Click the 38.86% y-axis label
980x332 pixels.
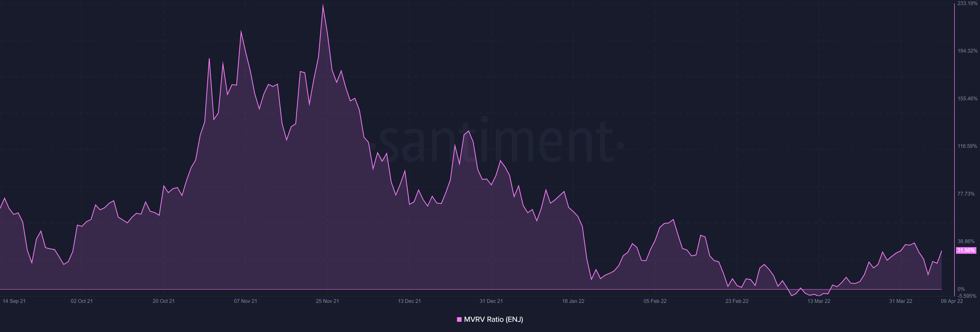[966, 241]
